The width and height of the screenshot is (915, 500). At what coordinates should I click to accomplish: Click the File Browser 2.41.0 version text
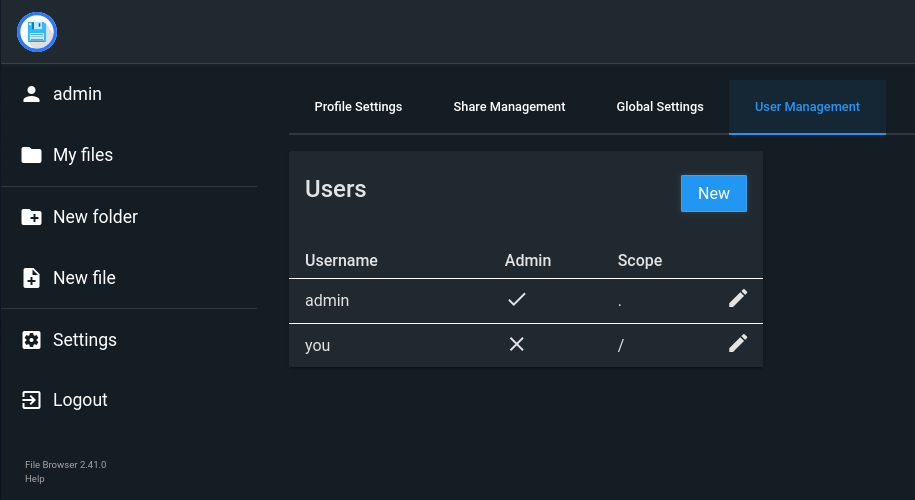pos(66,465)
